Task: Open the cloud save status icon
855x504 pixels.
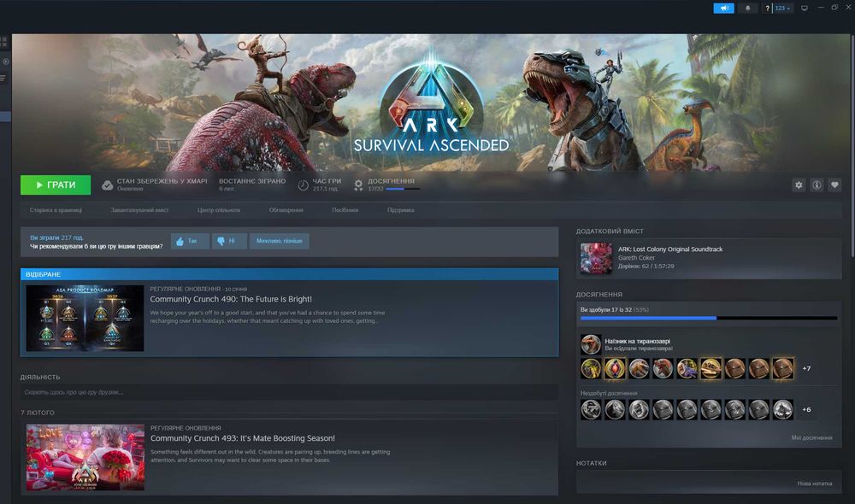Action: pos(108,185)
